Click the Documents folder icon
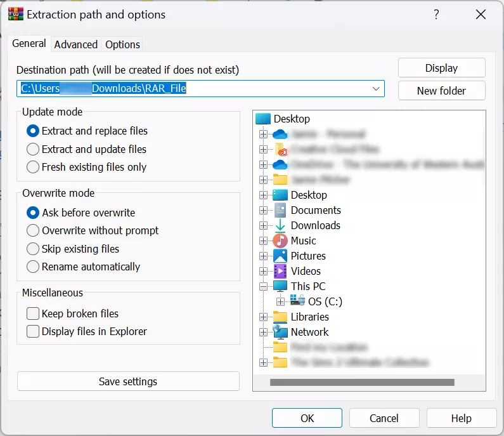504x436 pixels. pyautogui.click(x=280, y=211)
